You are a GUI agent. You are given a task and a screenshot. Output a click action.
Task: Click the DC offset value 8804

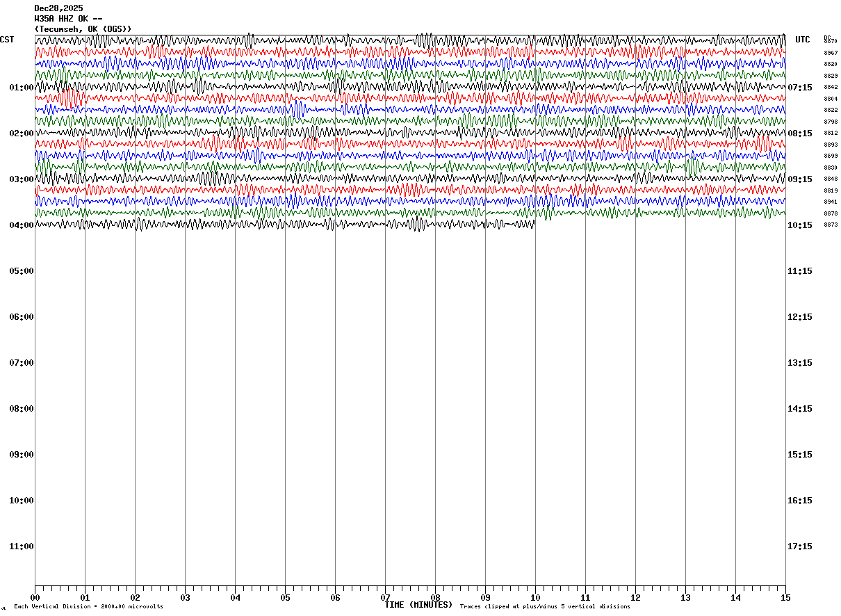pyautogui.click(x=831, y=99)
